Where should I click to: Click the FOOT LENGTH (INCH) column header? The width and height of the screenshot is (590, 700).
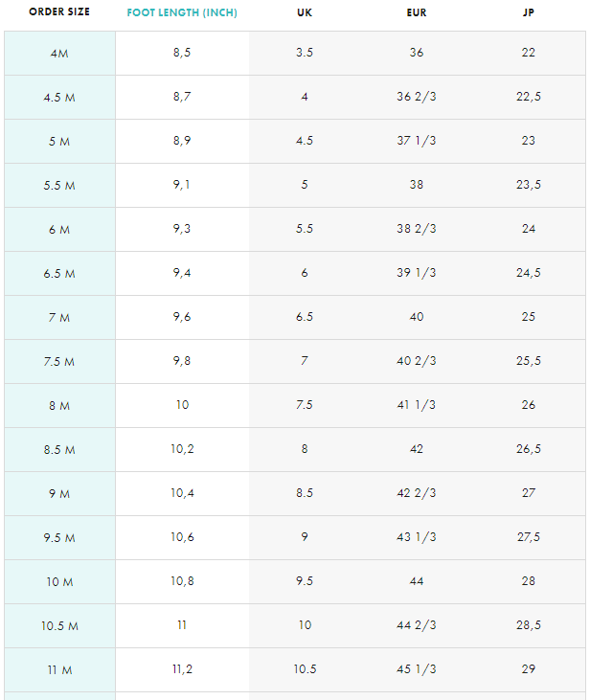pyautogui.click(x=182, y=12)
